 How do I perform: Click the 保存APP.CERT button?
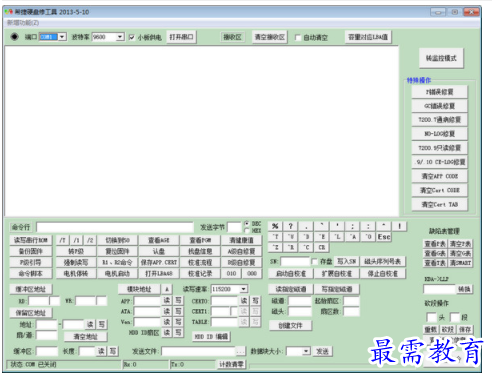click(159, 262)
